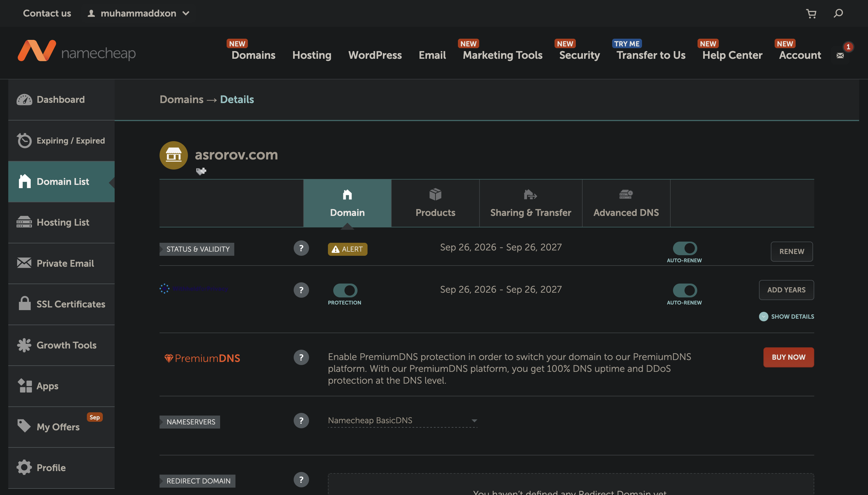The height and width of the screenshot is (495, 868).
Task: Toggle Auto-Renew for privacy protection
Action: [685, 290]
